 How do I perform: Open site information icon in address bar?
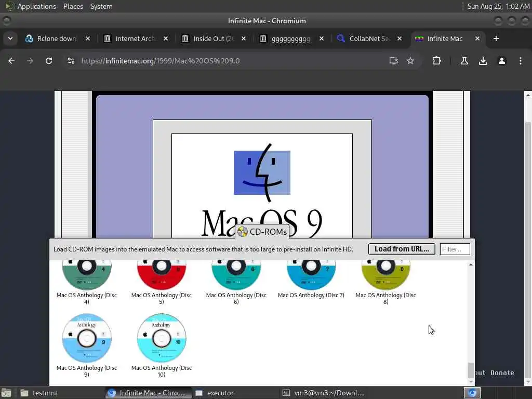point(71,61)
